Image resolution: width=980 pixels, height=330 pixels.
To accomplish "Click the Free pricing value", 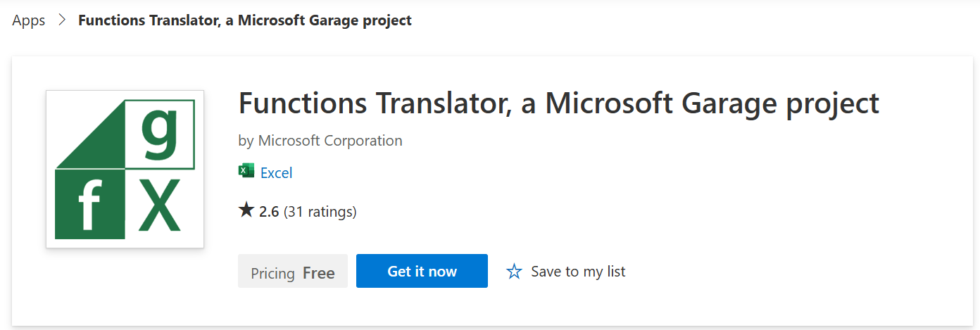I will [319, 273].
